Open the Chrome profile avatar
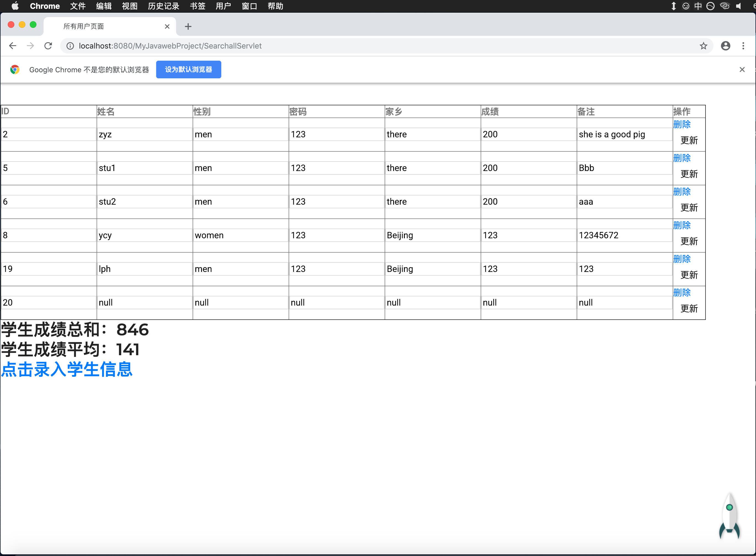 725,46
